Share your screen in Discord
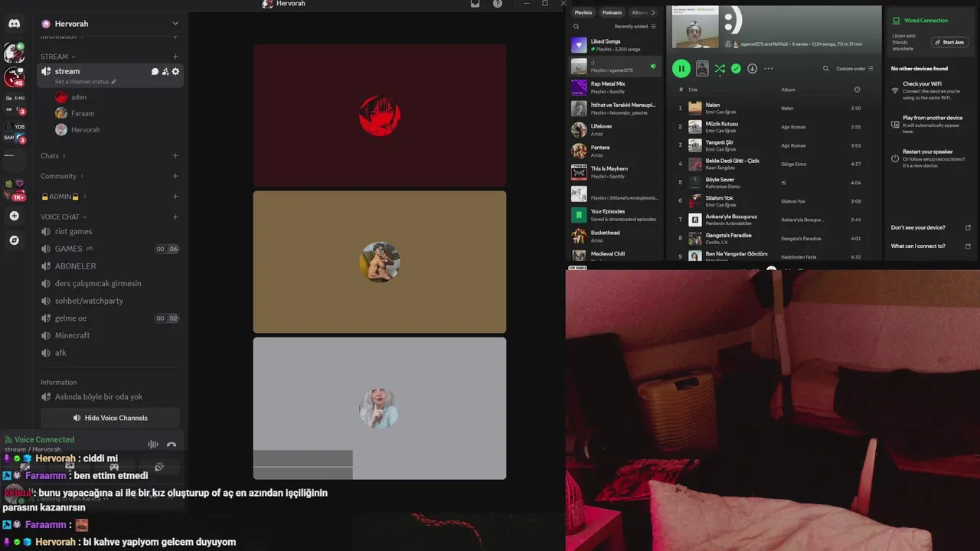This screenshot has width=980, height=551. pos(70,466)
